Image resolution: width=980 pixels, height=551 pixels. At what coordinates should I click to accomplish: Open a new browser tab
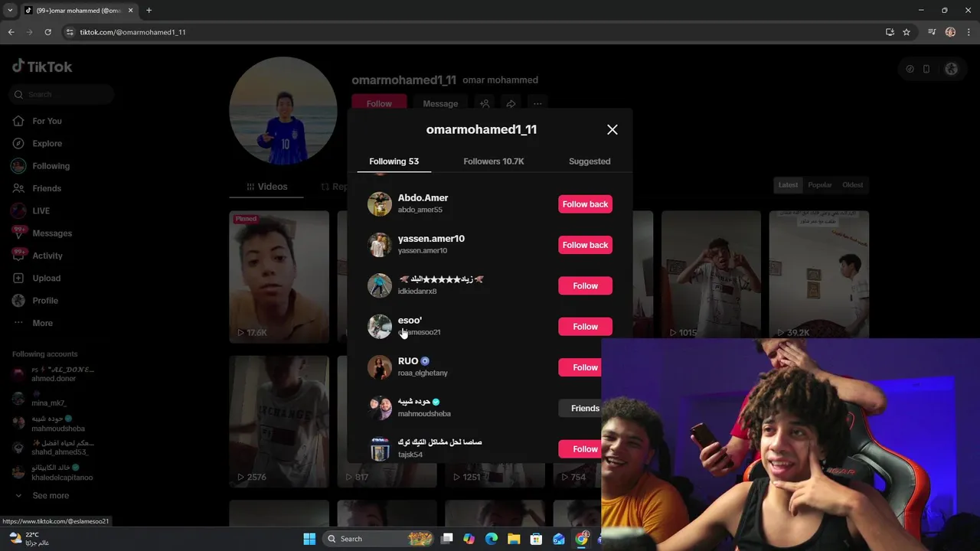pyautogui.click(x=149, y=11)
